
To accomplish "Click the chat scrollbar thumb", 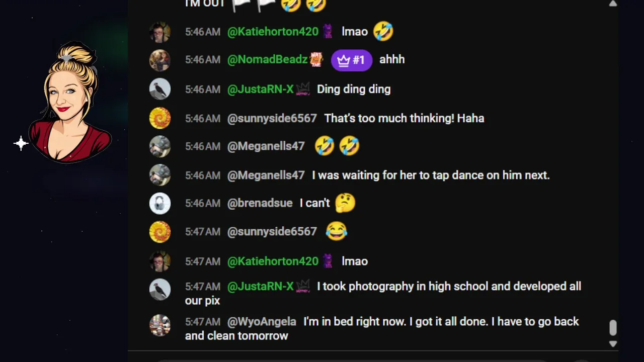I will (613, 328).
